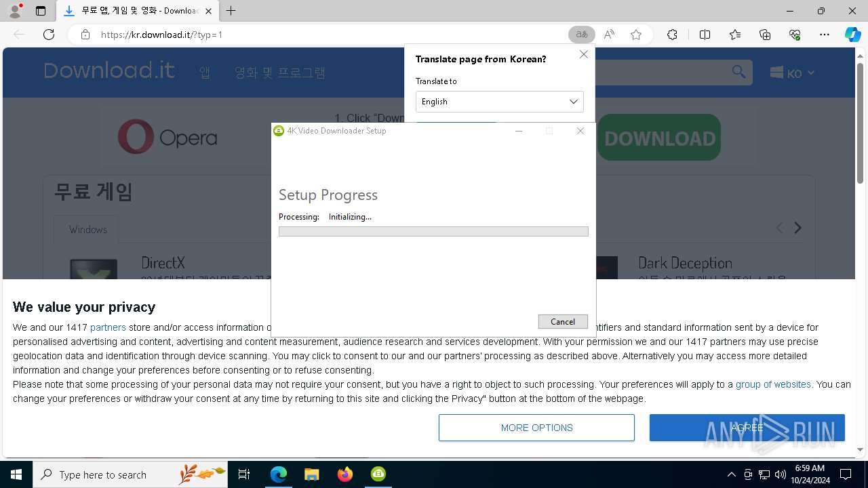Open the Extensions puzzle icon
This screenshot has height=488, width=868.
click(x=672, y=35)
